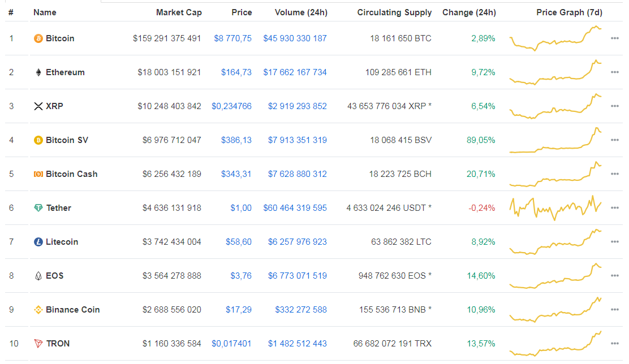
Task: Click the Bitcoin Cash logo icon
Action: coord(38,174)
